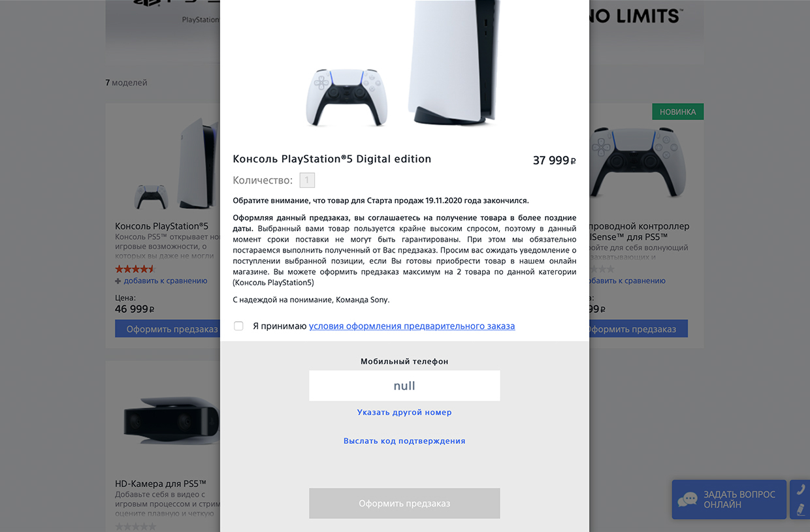Click the quantity field showing 1
This screenshot has width=810, height=532.
click(x=307, y=180)
